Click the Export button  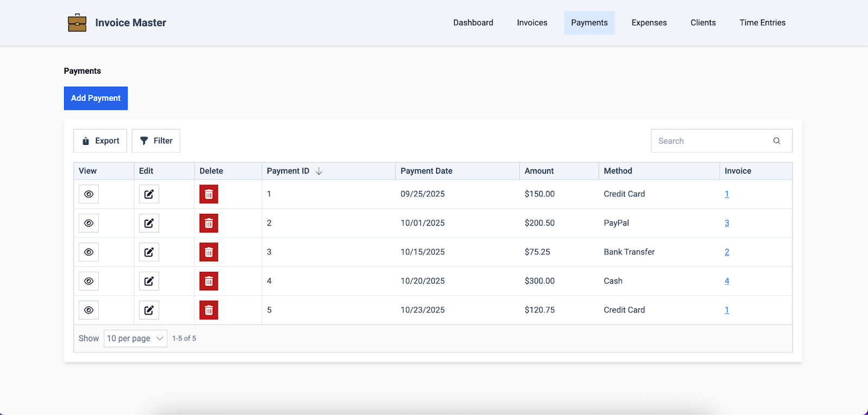click(100, 141)
